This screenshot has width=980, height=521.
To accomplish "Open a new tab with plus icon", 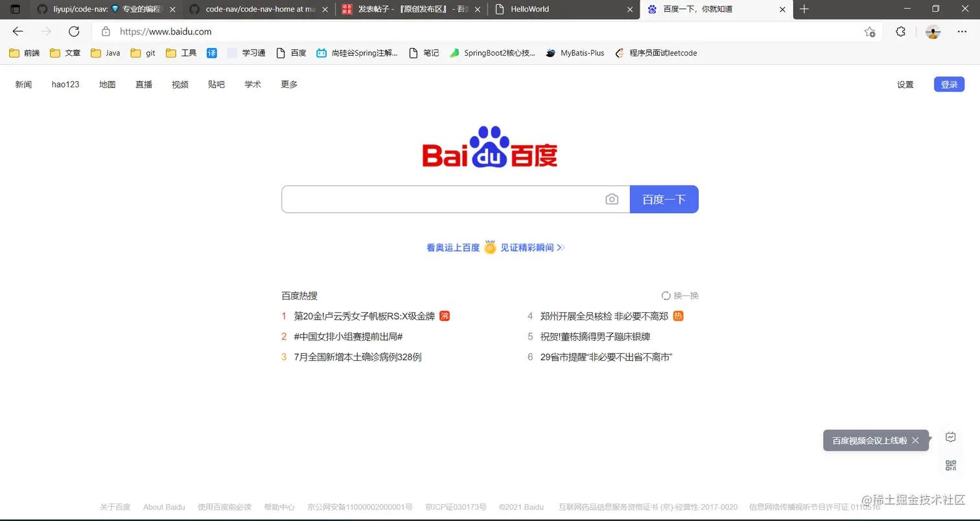I will tap(804, 9).
